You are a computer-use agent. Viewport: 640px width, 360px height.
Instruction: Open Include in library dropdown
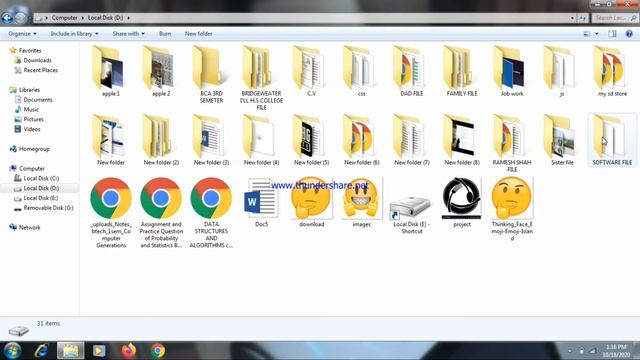click(x=74, y=33)
